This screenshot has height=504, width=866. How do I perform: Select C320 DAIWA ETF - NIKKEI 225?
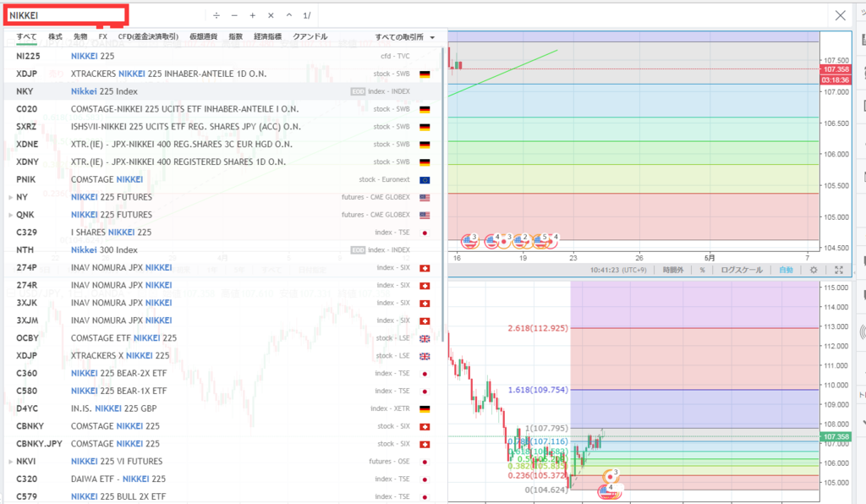click(x=222, y=479)
